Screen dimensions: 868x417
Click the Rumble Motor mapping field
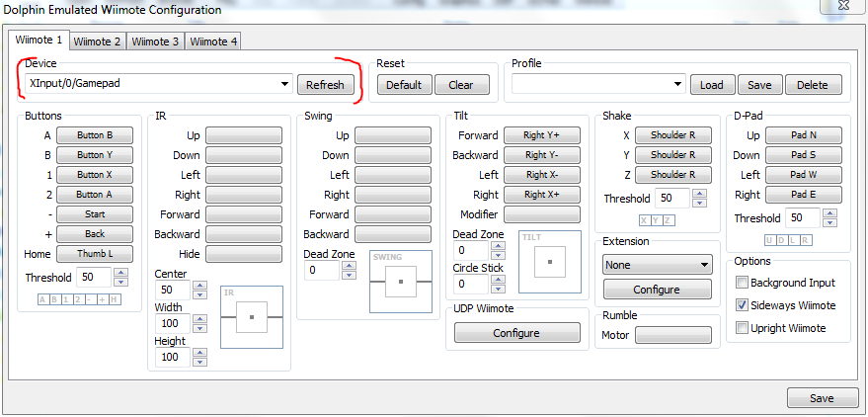tap(672, 335)
